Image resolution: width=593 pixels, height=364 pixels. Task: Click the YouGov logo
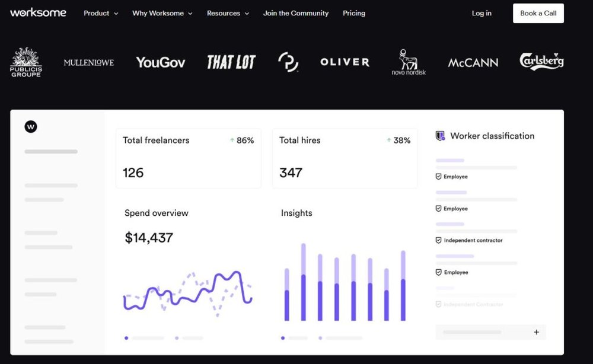click(x=160, y=62)
